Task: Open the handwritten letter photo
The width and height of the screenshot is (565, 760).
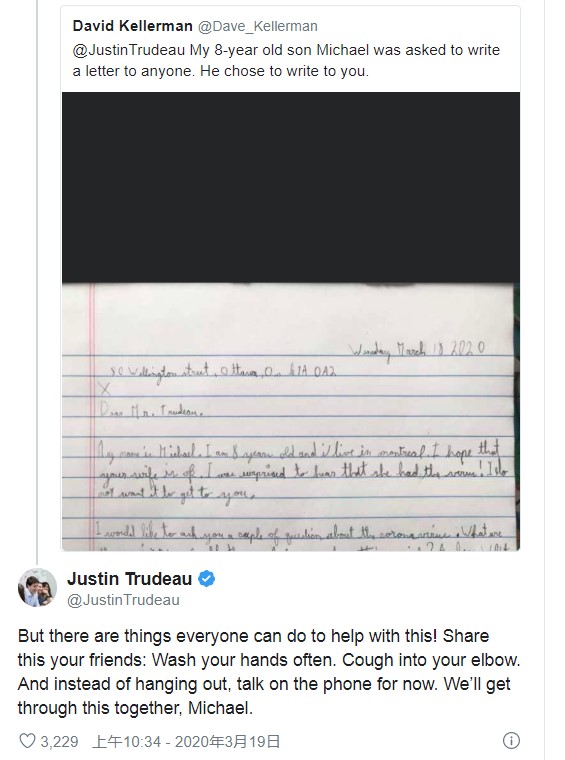Action: click(x=291, y=321)
